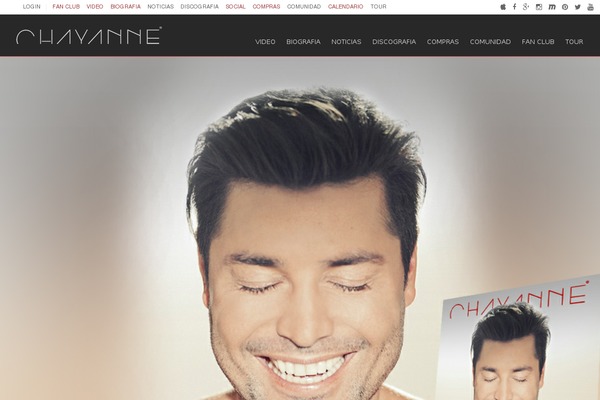Open DISCOGRAFIA in the top bar
The image size is (600, 400).
[x=200, y=7]
